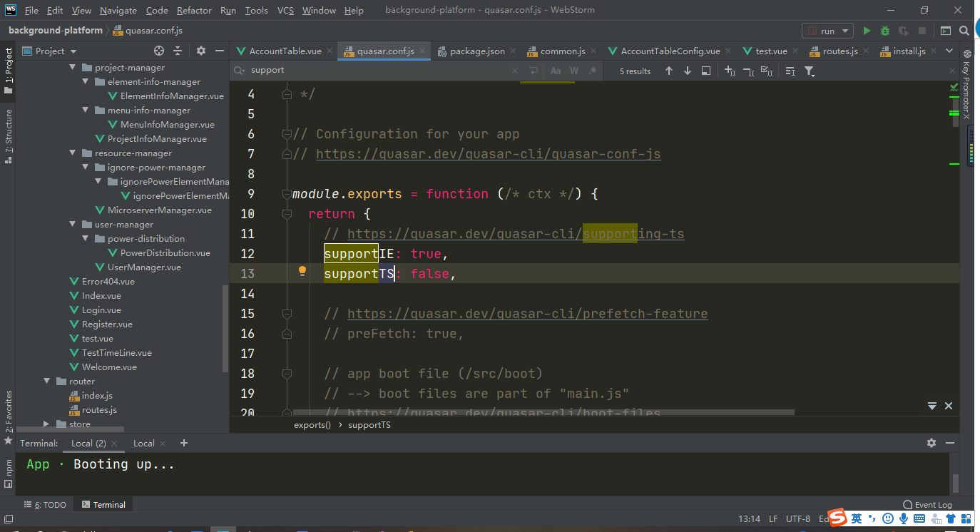This screenshot has height=532, width=980.
Task: Click the editor horizontal scrollbar
Action: pyautogui.click(x=543, y=411)
